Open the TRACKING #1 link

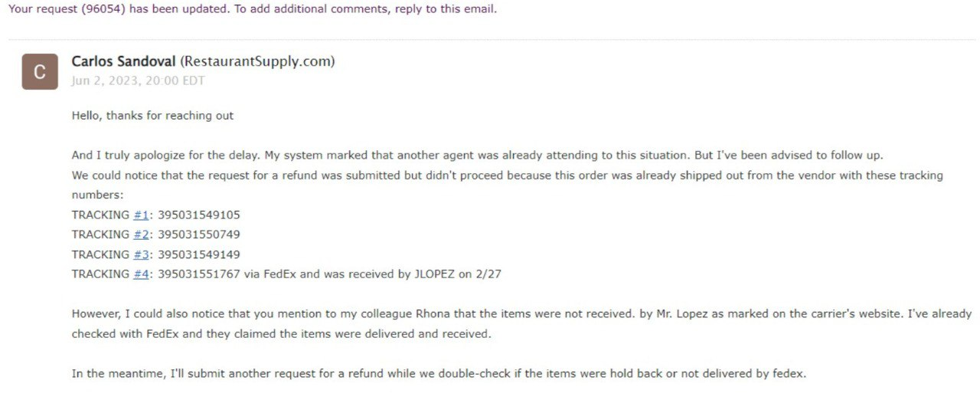pos(141,215)
